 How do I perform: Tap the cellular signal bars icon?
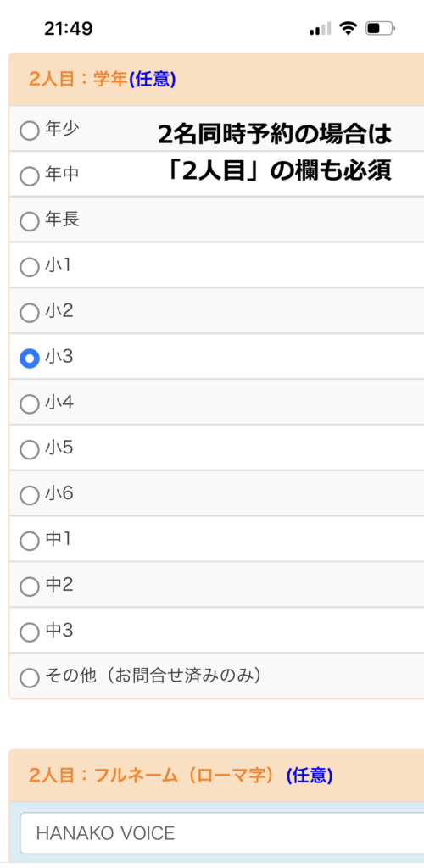pos(320,29)
